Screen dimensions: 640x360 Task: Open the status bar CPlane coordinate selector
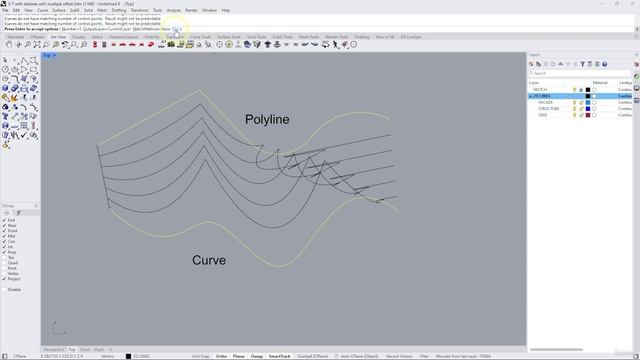(20, 356)
